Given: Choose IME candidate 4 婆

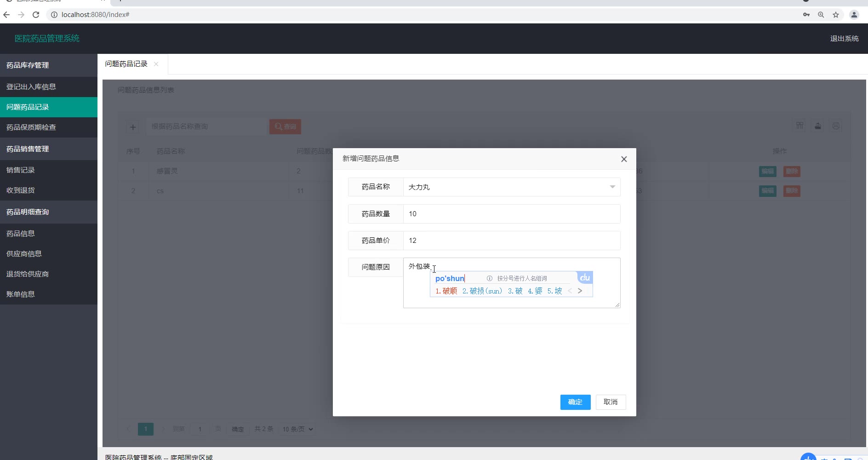Looking at the screenshot, I should click(x=535, y=291).
